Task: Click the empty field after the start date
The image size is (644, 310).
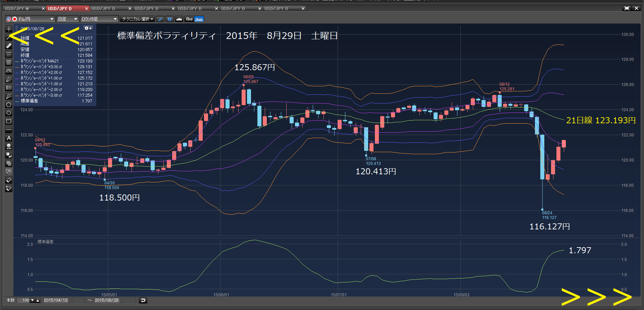Action: (78, 300)
